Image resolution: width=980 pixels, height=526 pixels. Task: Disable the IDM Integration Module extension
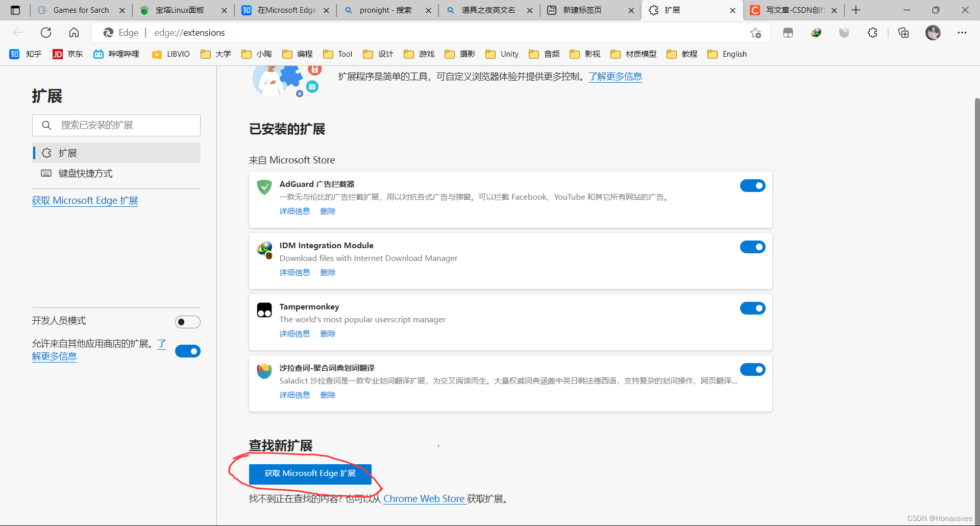point(753,247)
